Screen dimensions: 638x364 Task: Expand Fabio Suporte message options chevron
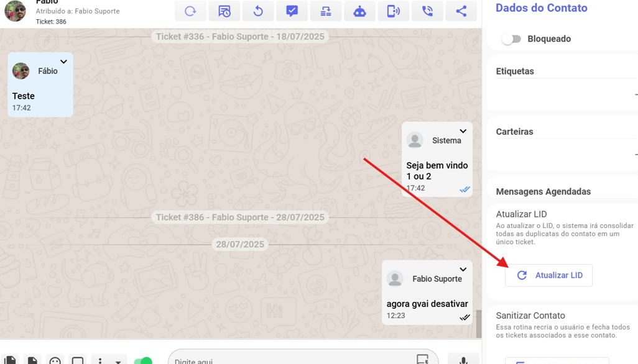point(463,270)
